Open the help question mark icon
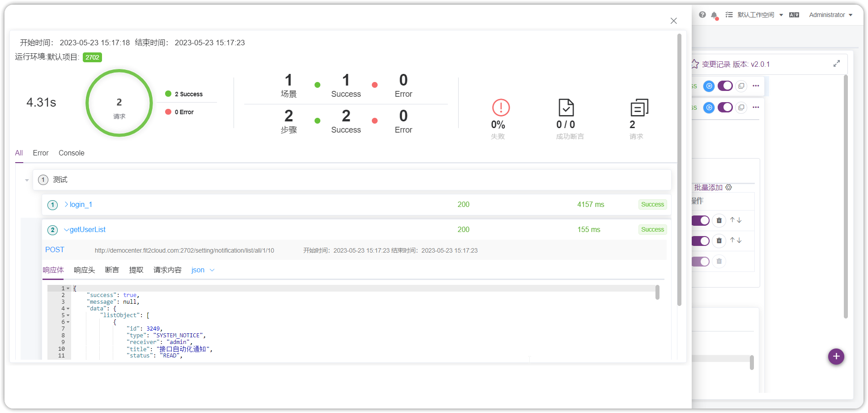Viewport: 868px width, 413px height. click(x=702, y=15)
